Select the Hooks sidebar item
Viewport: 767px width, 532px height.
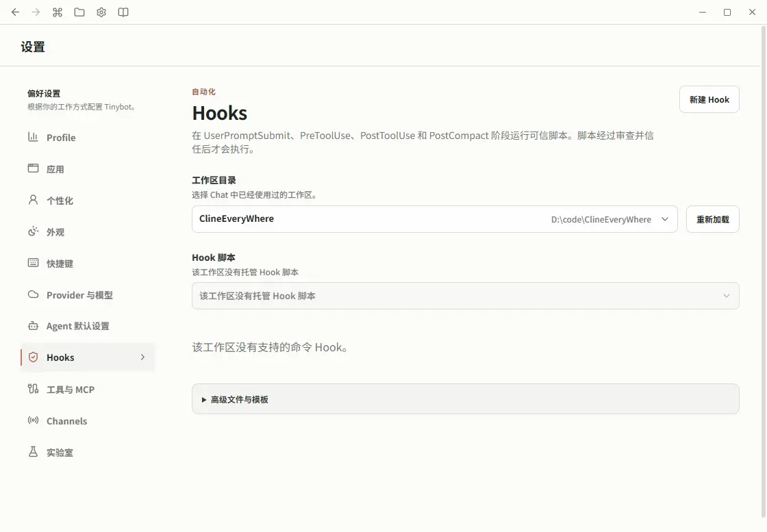pos(88,357)
